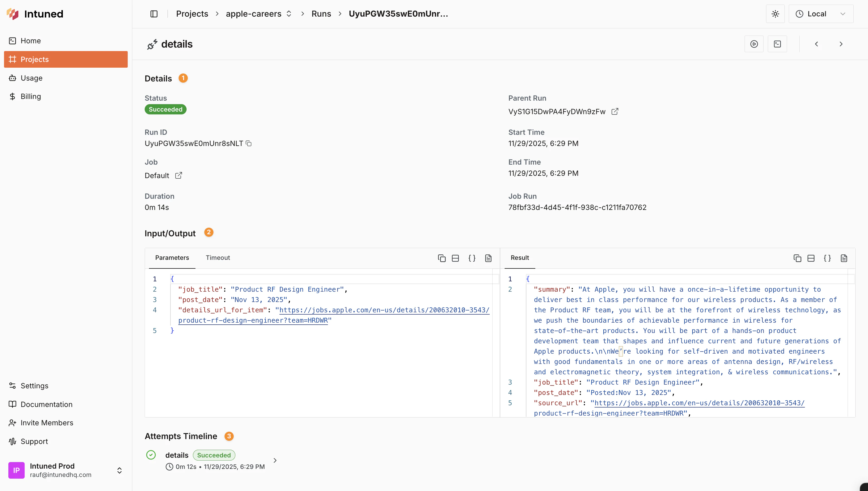Expand the details attempt in Attempts Timeline
Viewport: 868px width, 491px height.
(x=274, y=460)
